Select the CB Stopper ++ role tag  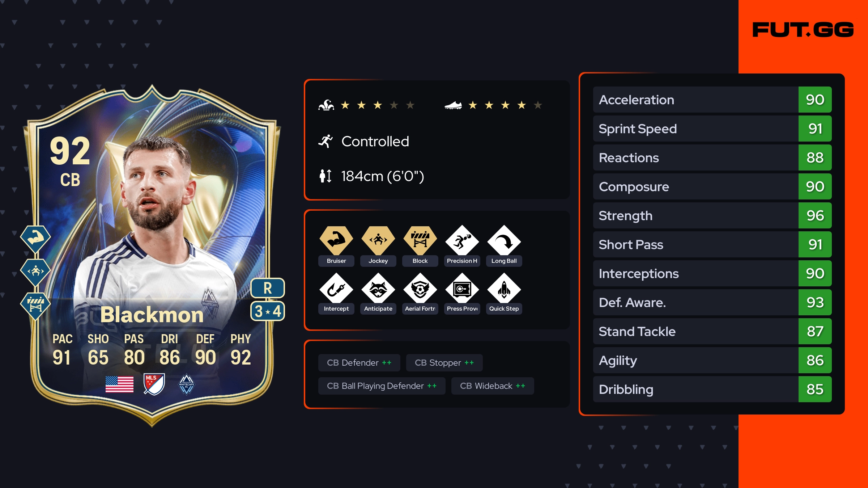pyautogui.click(x=444, y=363)
